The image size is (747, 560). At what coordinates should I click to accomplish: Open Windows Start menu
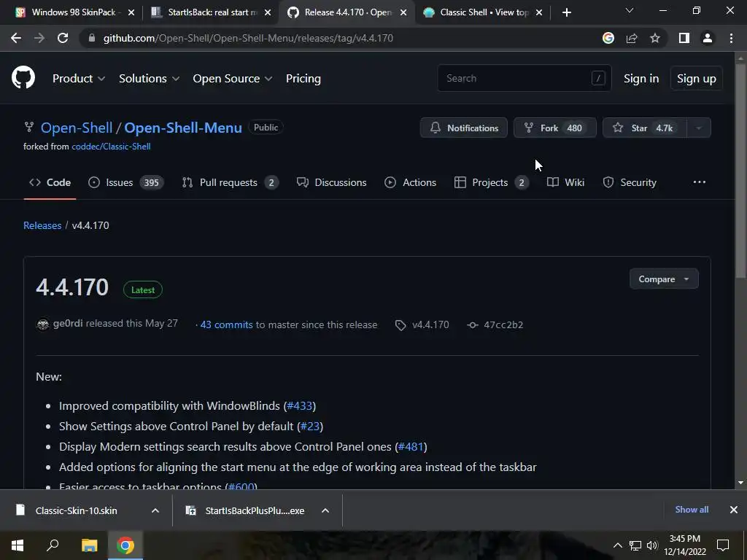click(x=18, y=545)
